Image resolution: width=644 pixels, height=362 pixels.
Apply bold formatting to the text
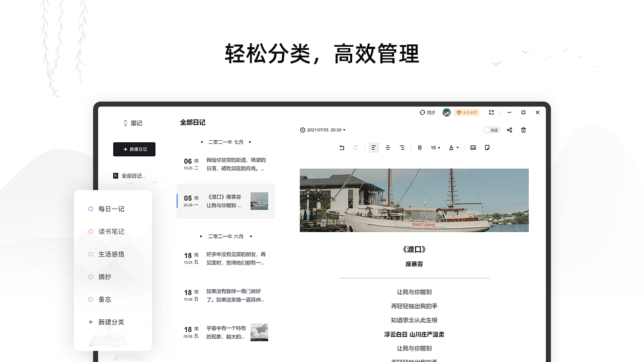[420, 147]
